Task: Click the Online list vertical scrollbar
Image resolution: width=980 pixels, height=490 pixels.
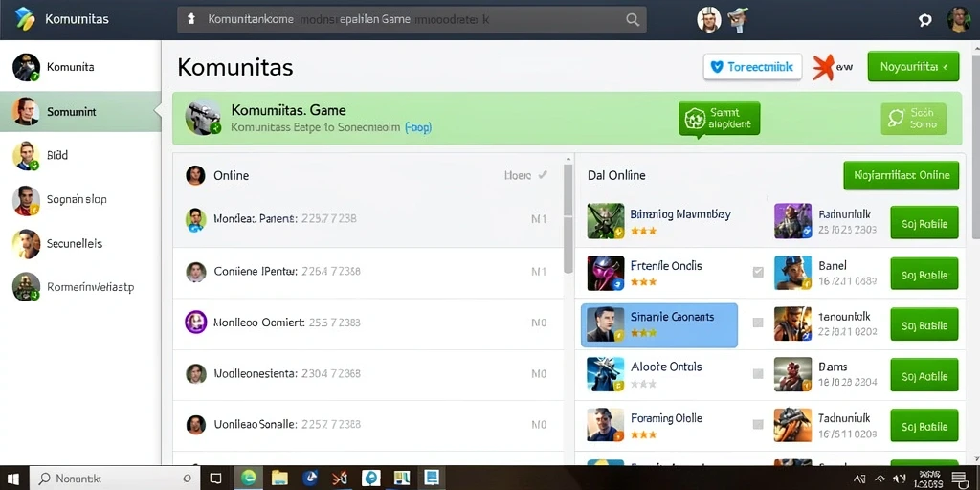Action: (568, 219)
